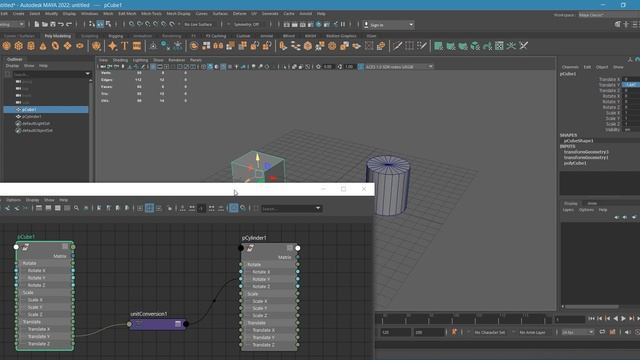Click the SVG import shelf icon
Screen dimensions: 640x360
pos(137,46)
